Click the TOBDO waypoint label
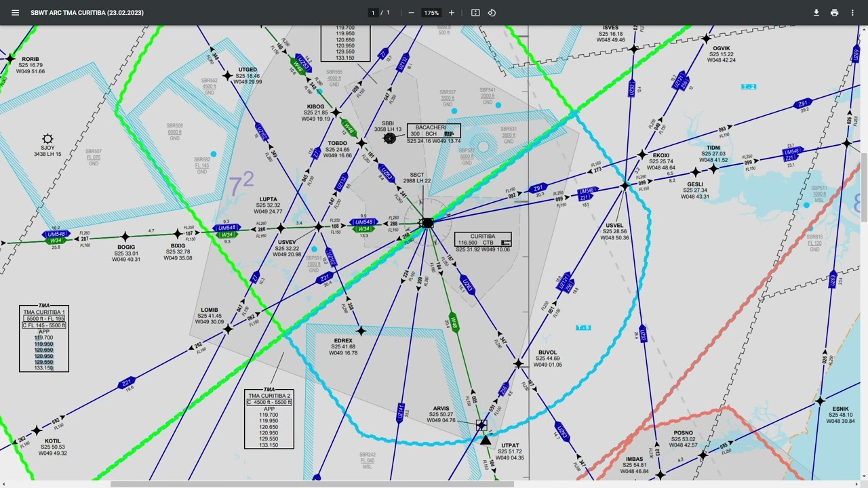The width and height of the screenshot is (868, 488). (x=337, y=149)
